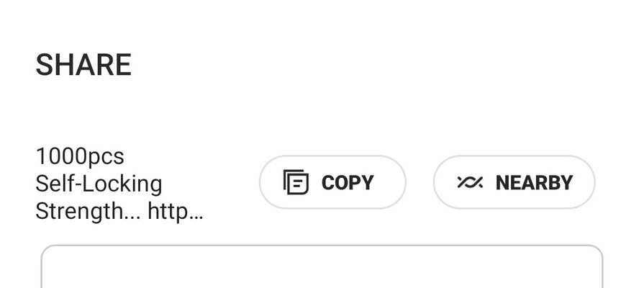Select the shared content preview text
The image size is (644, 288).
tap(119, 185)
